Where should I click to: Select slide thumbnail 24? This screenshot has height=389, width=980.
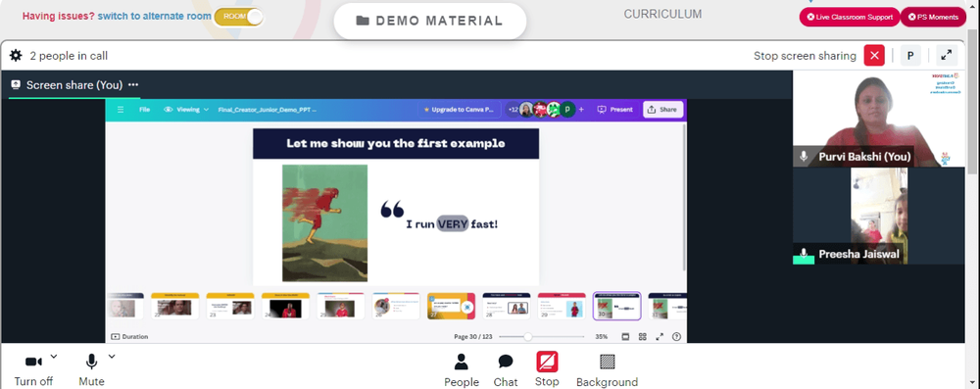tap(285, 306)
